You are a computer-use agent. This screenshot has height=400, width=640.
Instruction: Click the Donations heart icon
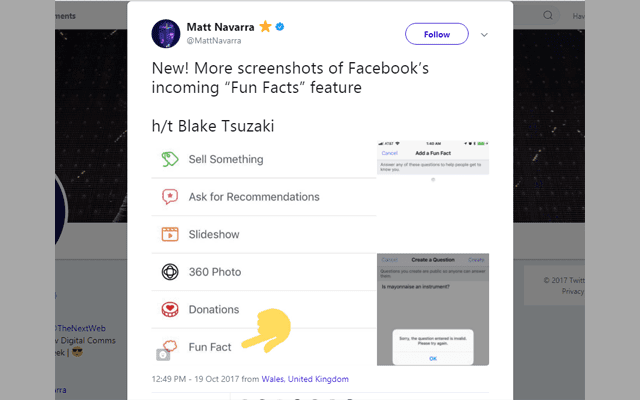(x=170, y=309)
